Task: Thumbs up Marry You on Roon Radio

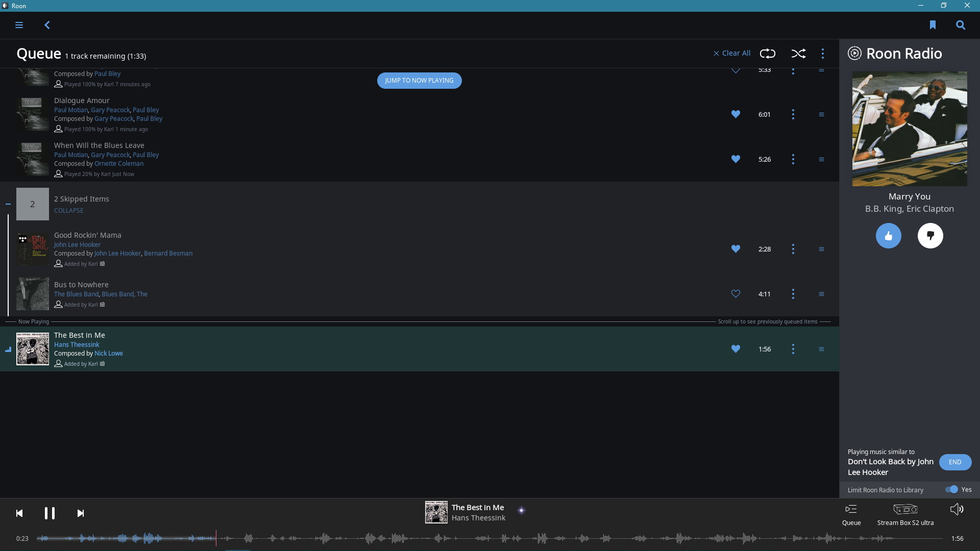Action: tap(889, 236)
